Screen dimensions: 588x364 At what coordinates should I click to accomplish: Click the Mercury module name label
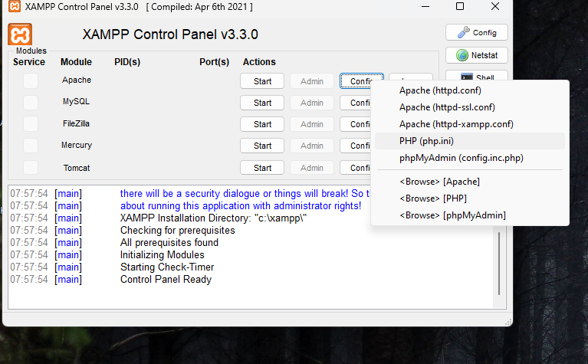77,145
